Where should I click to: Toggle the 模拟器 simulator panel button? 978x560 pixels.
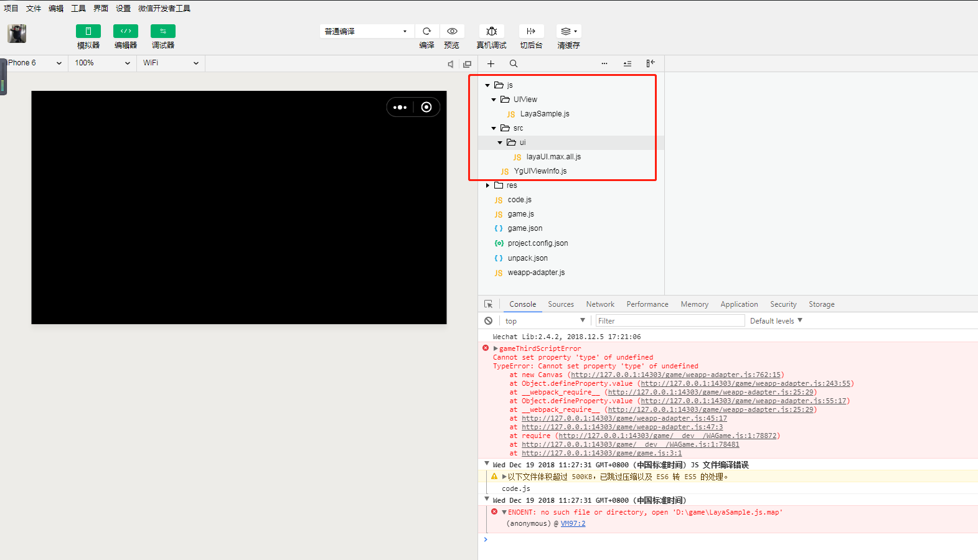point(88,31)
